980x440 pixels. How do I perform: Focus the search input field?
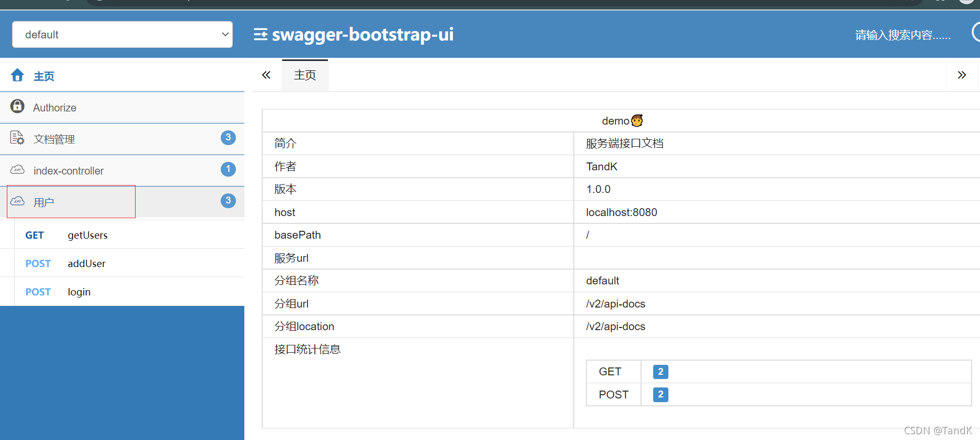click(x=902, y=35)
